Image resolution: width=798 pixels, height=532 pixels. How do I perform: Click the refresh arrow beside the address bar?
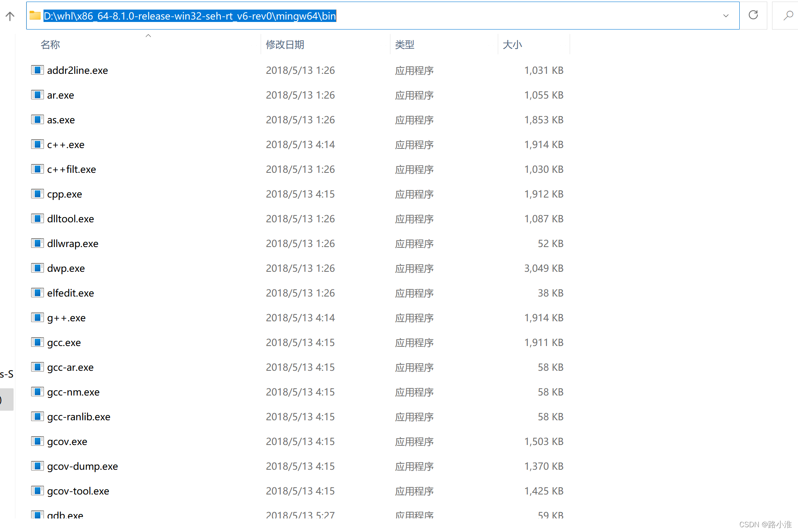[x=753, y=15]
